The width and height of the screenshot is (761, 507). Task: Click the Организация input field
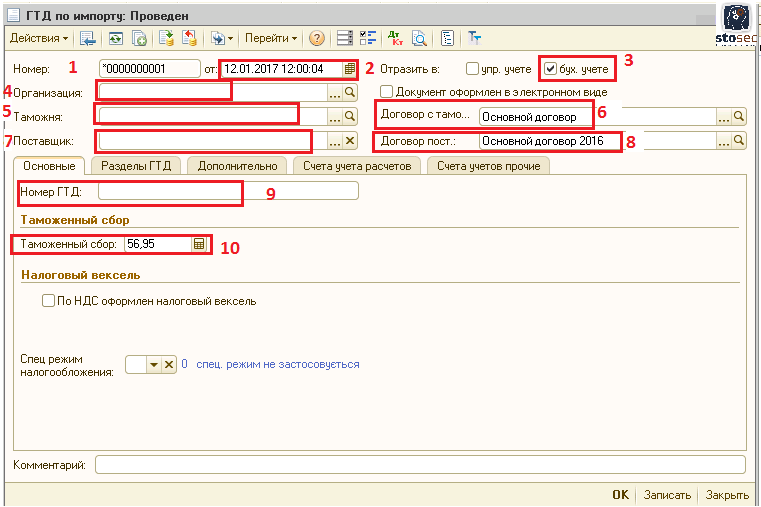coord(213,92)
